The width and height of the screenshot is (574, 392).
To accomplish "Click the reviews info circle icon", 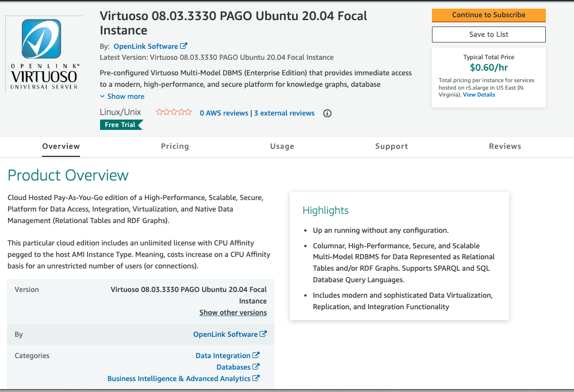I will coord(327,113).
